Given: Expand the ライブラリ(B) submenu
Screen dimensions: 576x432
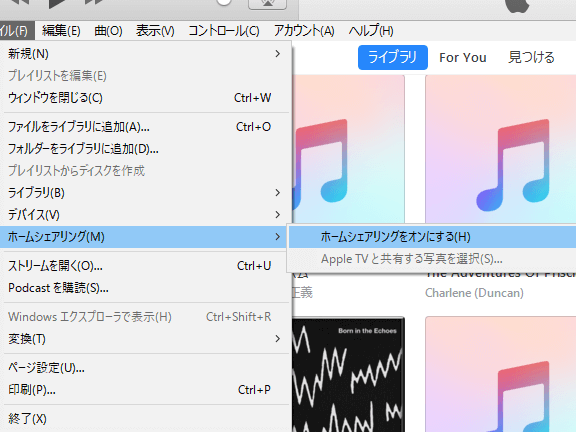Looking at the screenshot, I should click(x=146, y=193).
